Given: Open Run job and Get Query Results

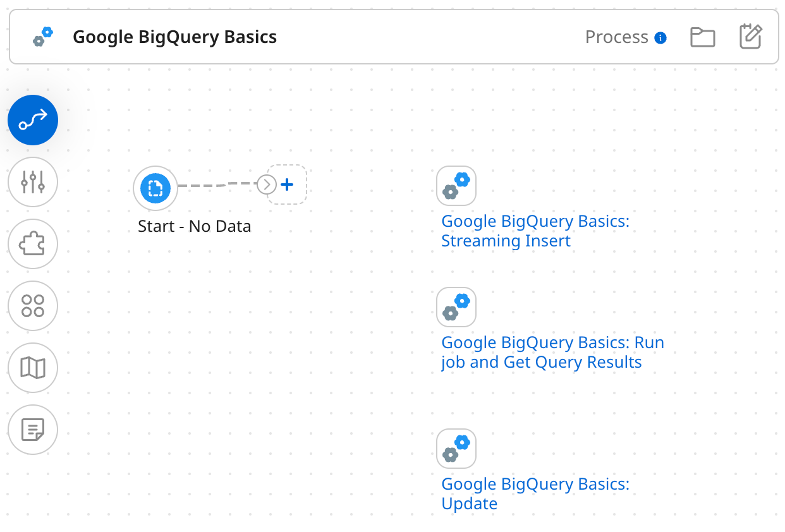Looking at the screenshot, I should pyautogui.click(x=552, y=352).
